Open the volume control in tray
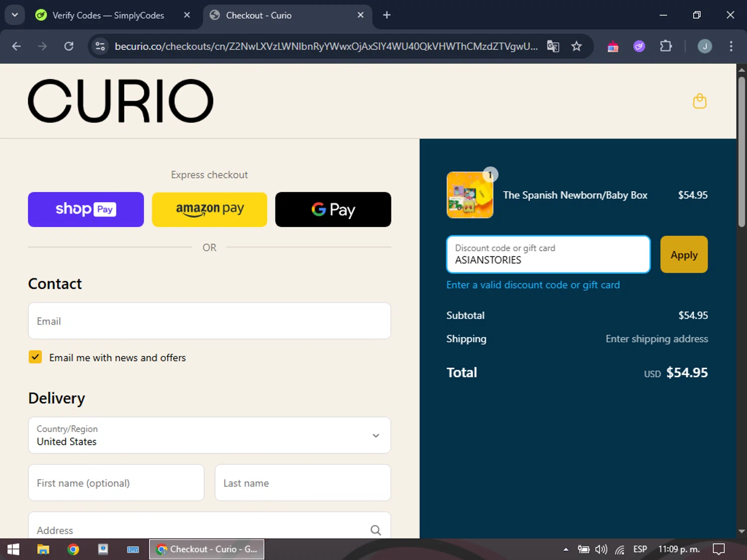This screenshot has height=560, width=747. point(601,549)
